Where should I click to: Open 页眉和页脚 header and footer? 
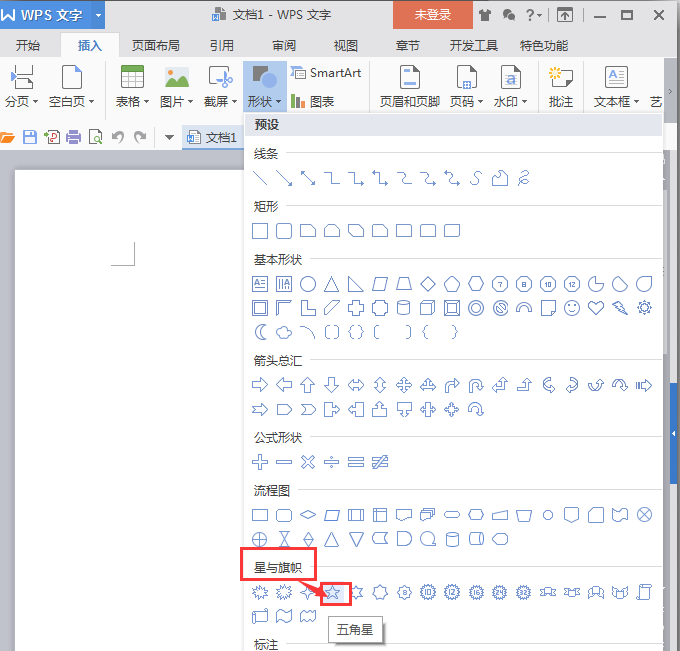pos(410,87)
